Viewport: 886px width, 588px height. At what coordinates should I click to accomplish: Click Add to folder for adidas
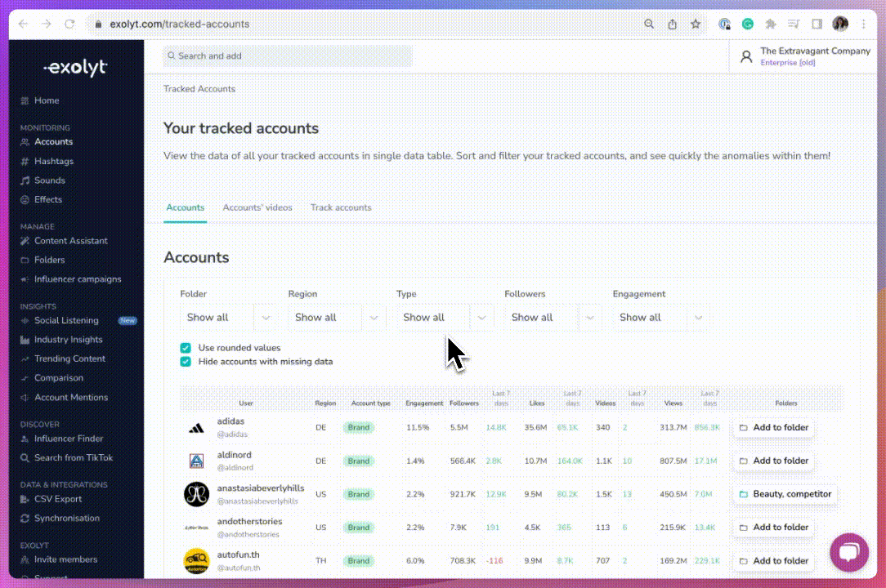[773, 428]
